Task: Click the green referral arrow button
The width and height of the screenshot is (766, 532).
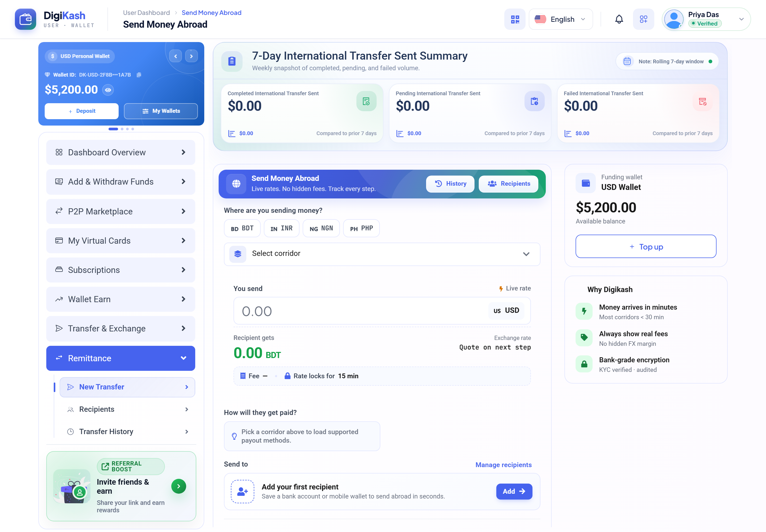Action: click(178, 486)
